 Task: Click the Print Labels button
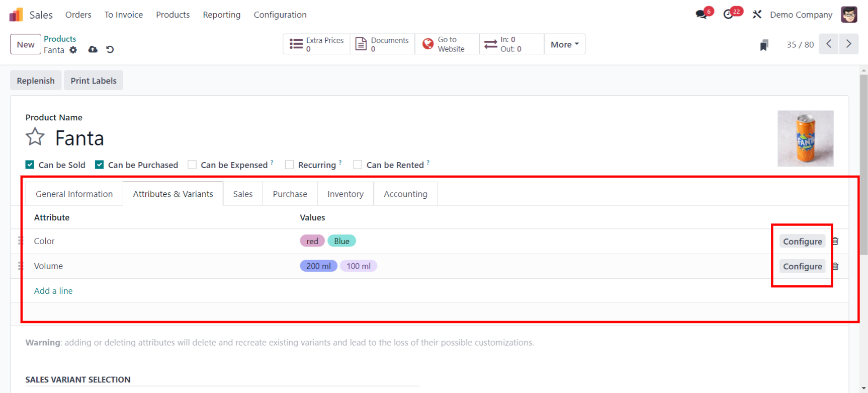pos(94,81)
